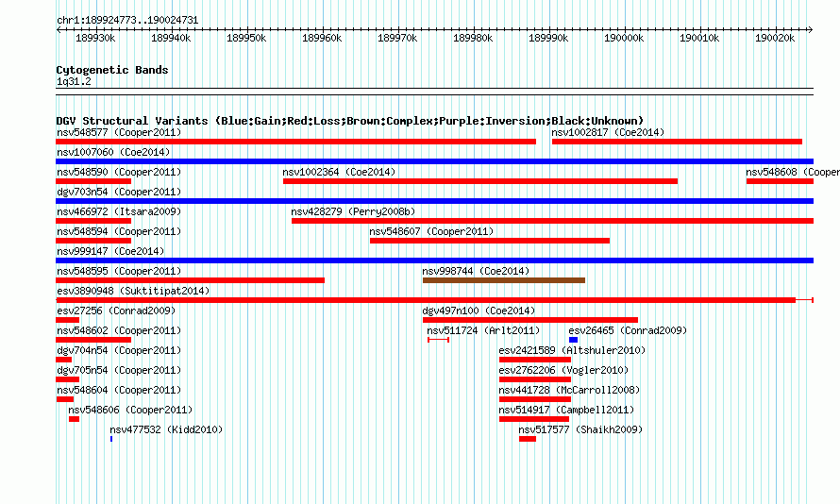Select the tiny blue marker for nsv477532
The width and height of the screenshot is (840, 504).
pos(110,439)
